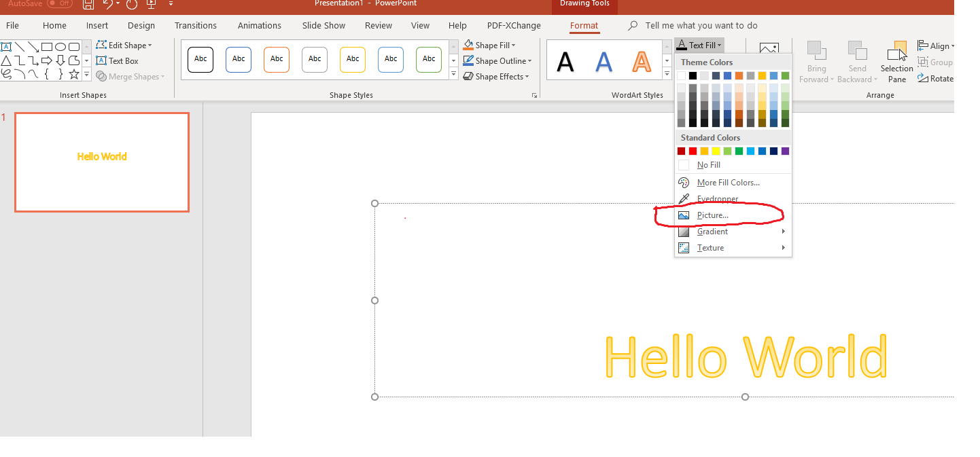
Task: Select the oval shape
Action: [60, 47]
